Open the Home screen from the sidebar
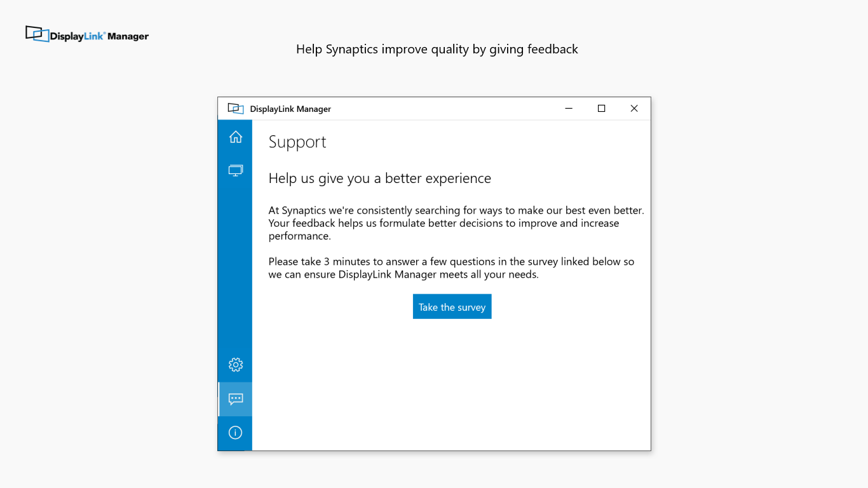Image resolution: width=868 pixels, height=488 pixels. pos(235,137)
